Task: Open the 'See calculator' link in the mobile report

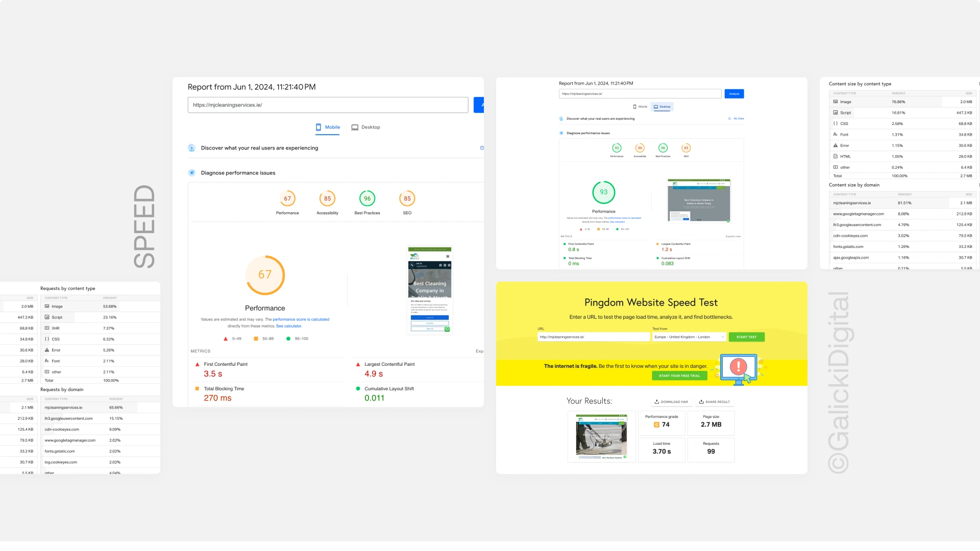Action: click(289, 326)
